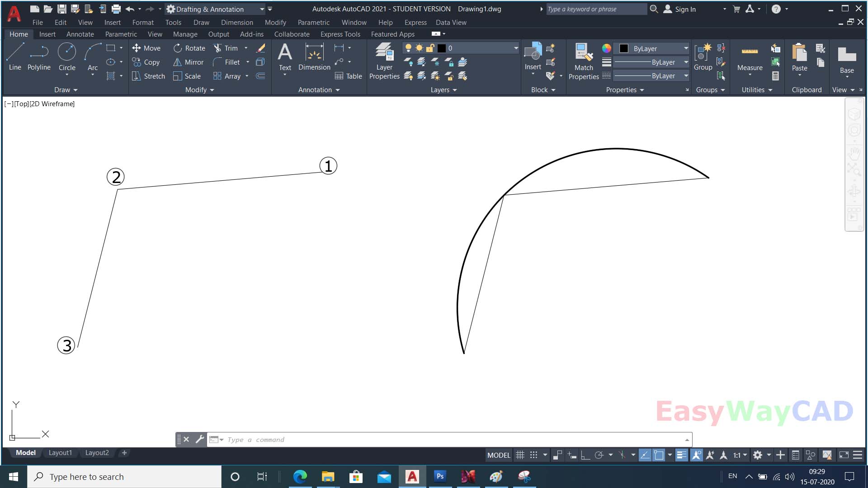
Task: Open the layer selection dropdown
Action: tap(515, 48)
